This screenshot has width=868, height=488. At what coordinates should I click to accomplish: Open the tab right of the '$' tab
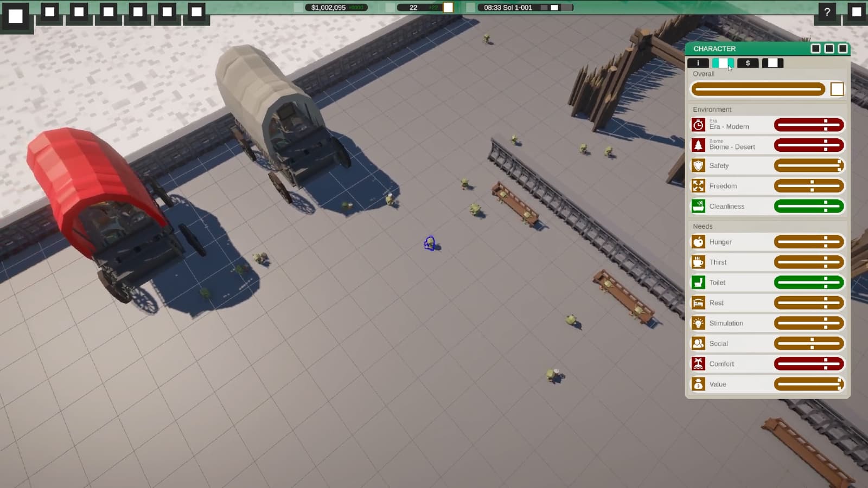pyautogui.click(x=773, y=63)
